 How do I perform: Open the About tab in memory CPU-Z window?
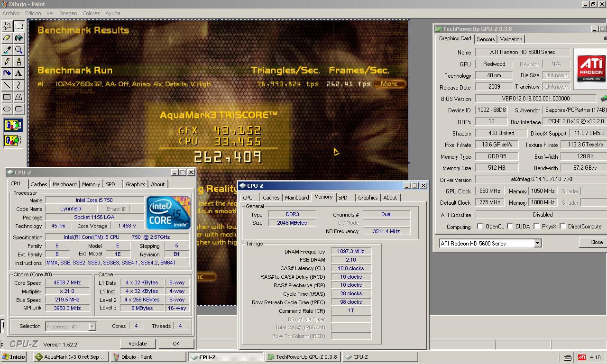[390, 198]
